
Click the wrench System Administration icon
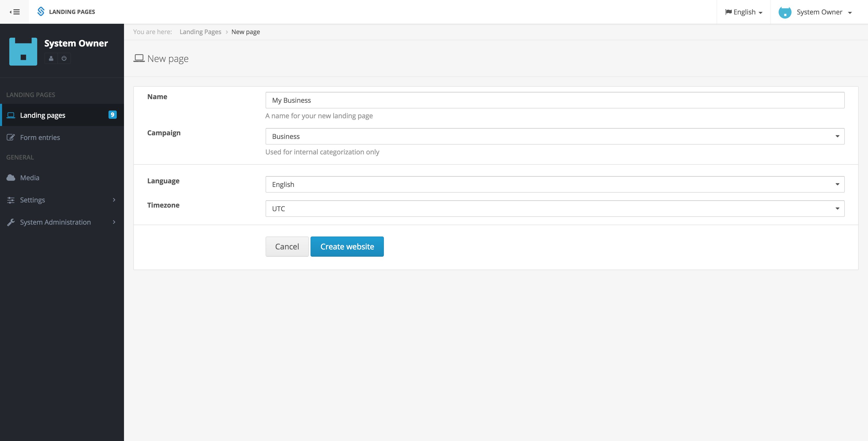pos(11,222)
